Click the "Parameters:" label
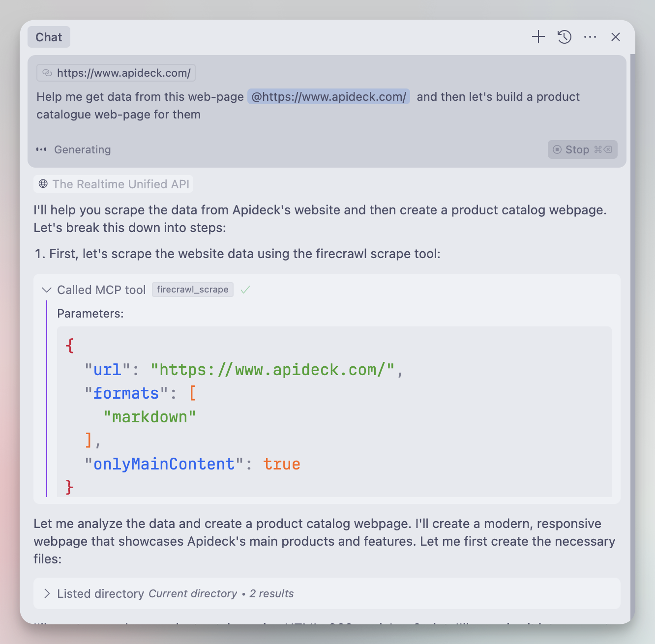The height and width of the screenshot is (644, 655). pos(90,314)
